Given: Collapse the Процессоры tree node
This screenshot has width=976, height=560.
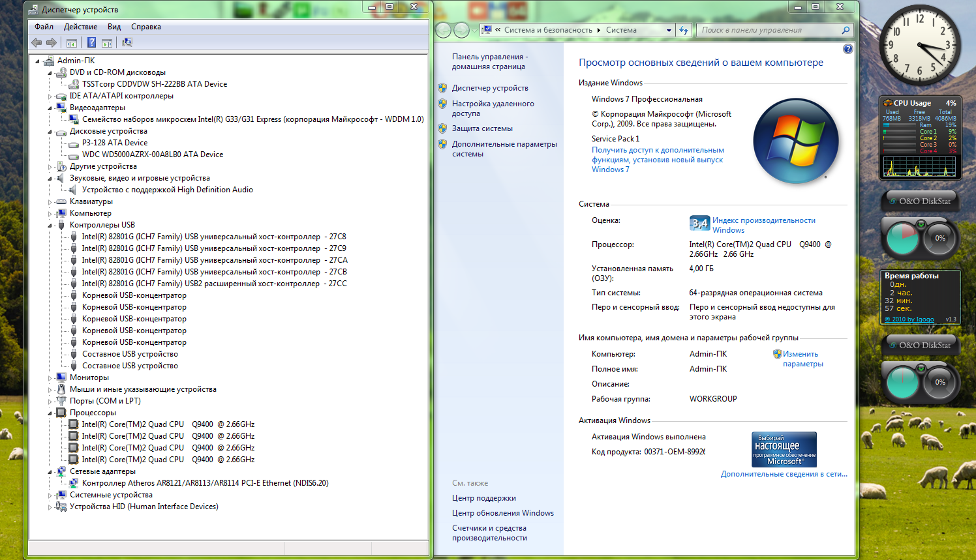Looking at the screenshot, I should pyautogui.click(x=50, y=413).
